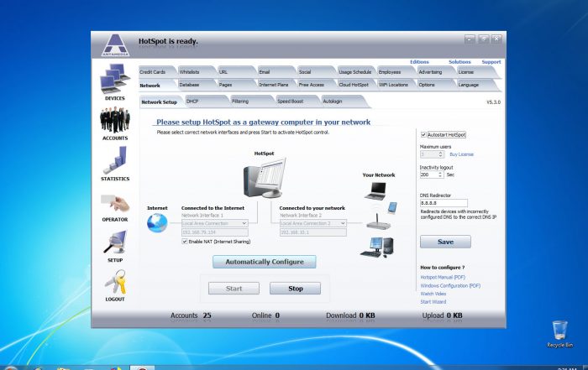
Task: Open the Recycle Bin on desktop
Action: click(x=559, y=333)
